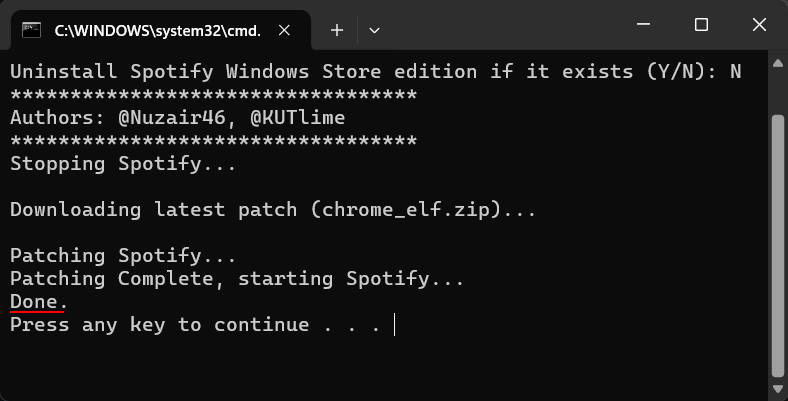Open a new terminal tab
788x401 pixels.
pyautogui.click(x=337, y=30)
